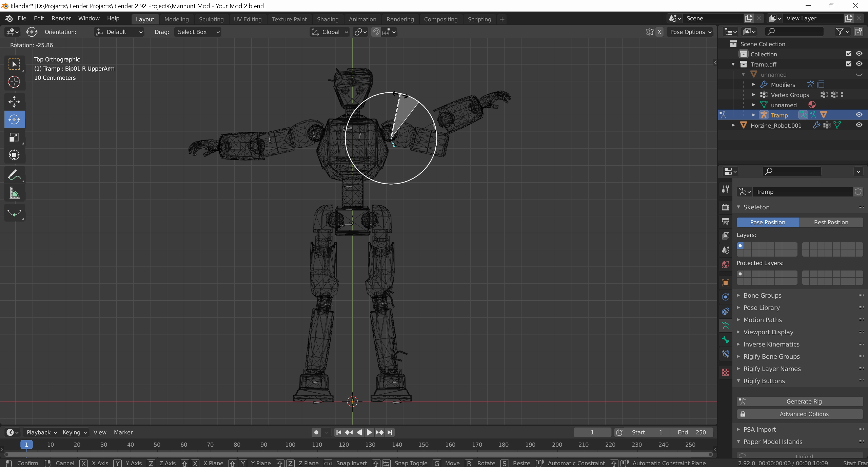Hide Horzine_Robot.001 with eye icon
This screenshot has width=868, height=467.
pyautogui.click(x=859, y=125)
